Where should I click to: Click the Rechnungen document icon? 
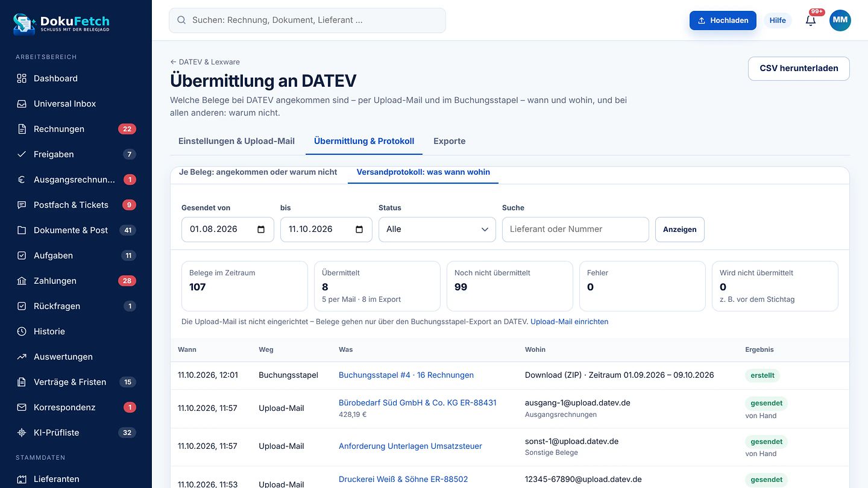(x=22, y=129)
